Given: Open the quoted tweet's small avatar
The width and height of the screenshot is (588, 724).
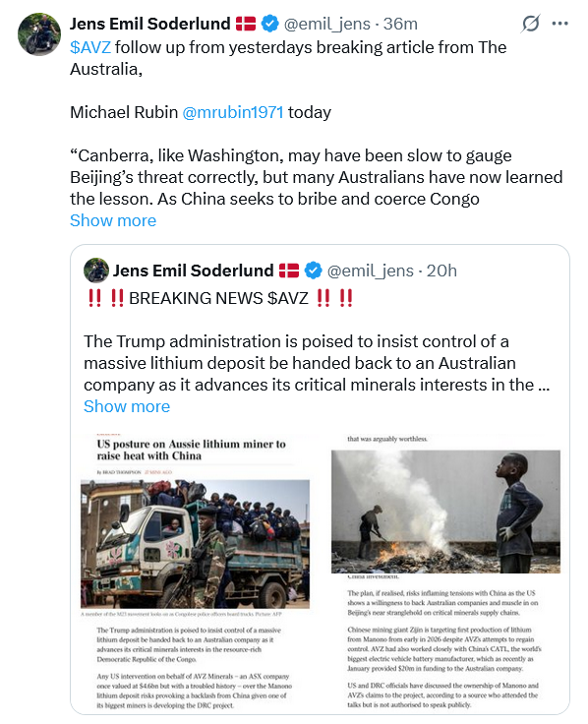Looking at the screenshot, I should coord(96,271).
